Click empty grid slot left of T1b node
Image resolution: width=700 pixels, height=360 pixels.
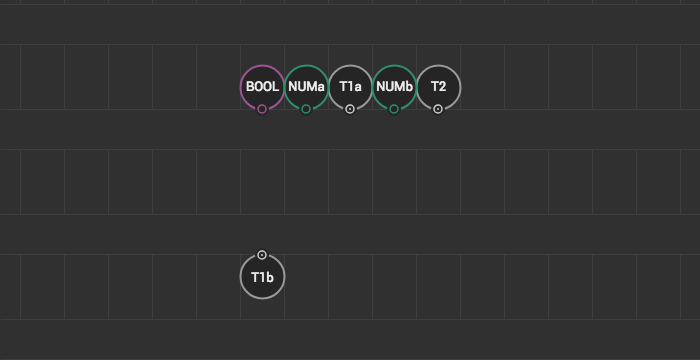click(219, 287)
